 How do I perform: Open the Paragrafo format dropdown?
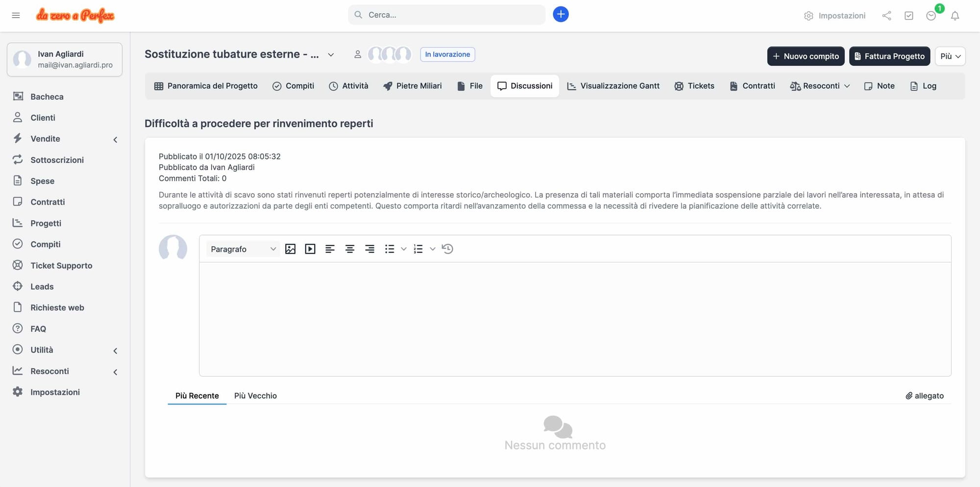tap(243, 249)
